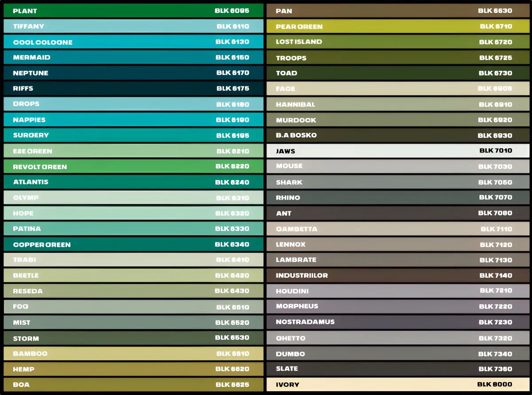Image resolution: width=532 pixels, height=395 pixels.
Task: Select the Plant BLK 6095 swatch
Action: click(133, 11)
